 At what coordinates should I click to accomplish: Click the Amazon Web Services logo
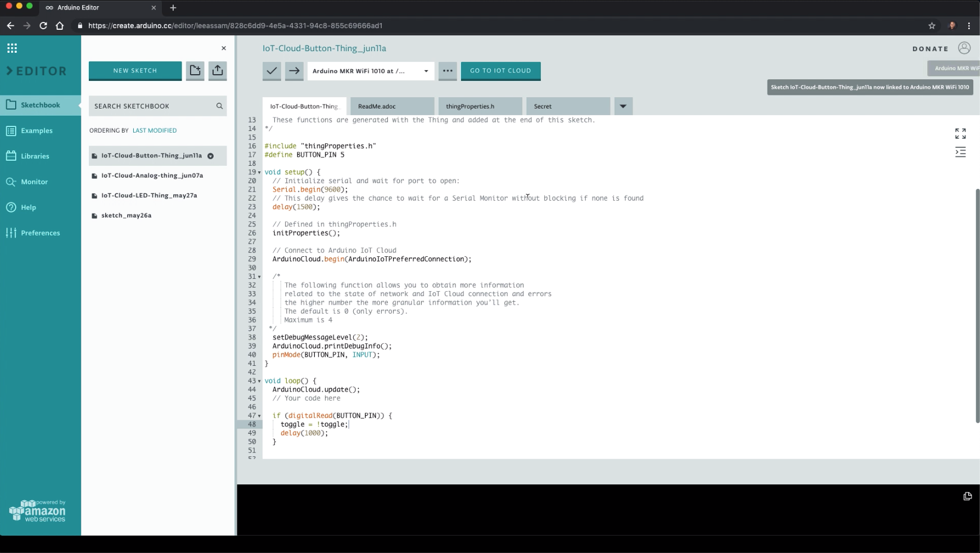(x=37, y=511)
